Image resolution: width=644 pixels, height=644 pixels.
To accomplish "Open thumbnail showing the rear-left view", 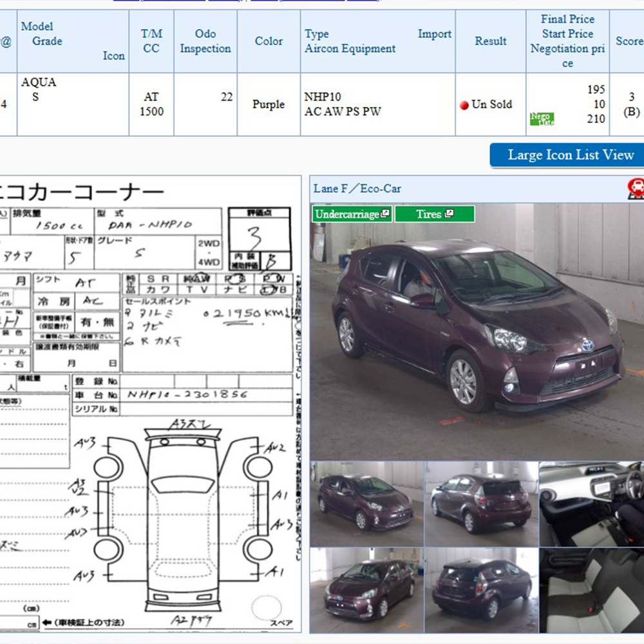I will pos(481,502).
